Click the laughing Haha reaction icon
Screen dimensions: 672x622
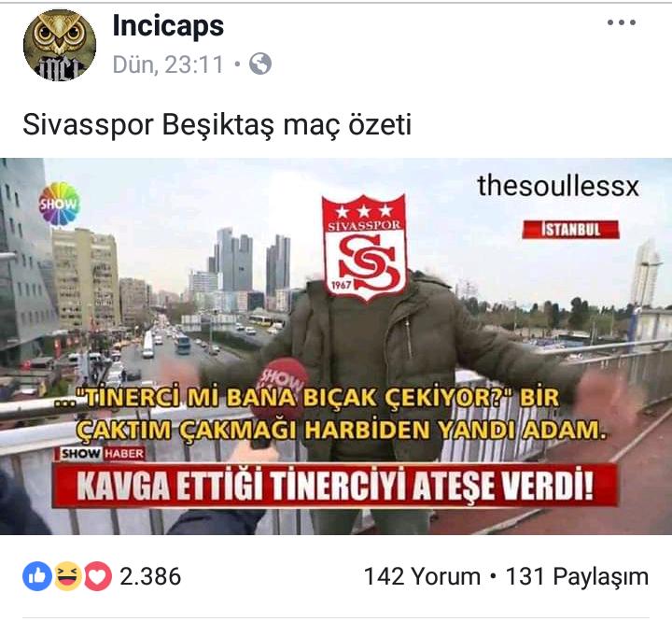click(x=68, y=576)
